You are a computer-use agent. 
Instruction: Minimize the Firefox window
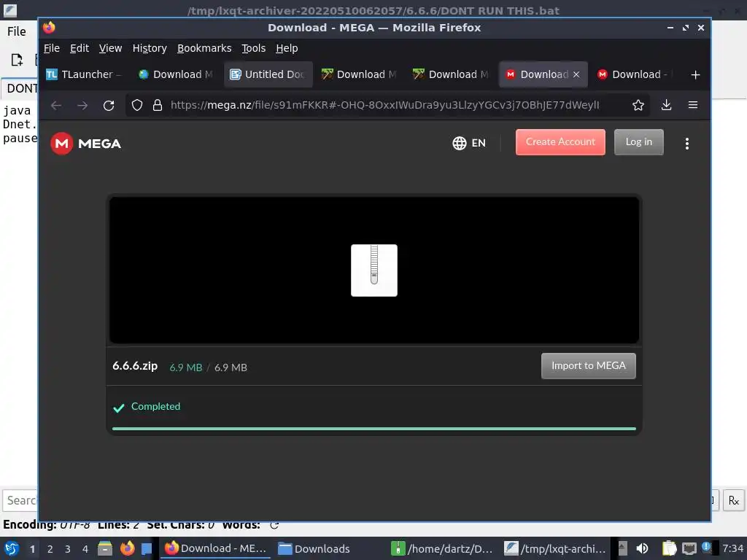(670, 28)
